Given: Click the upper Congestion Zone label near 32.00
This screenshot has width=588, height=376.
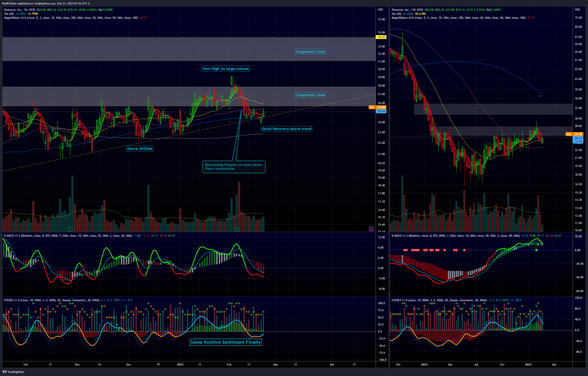Looking at the screenshot, I should coord(310,51).
